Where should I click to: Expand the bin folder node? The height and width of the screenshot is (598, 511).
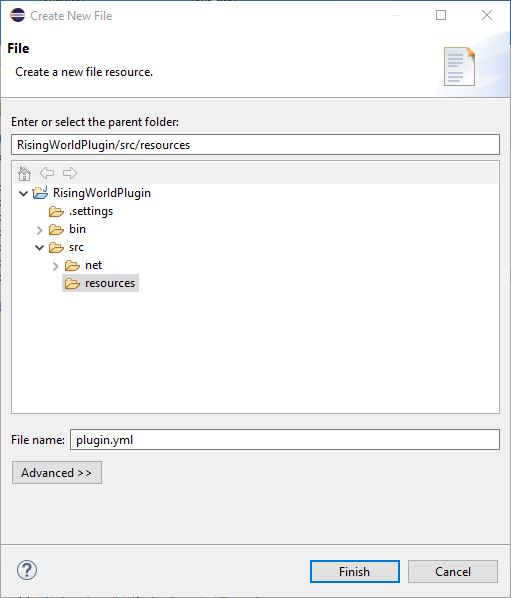39,230
